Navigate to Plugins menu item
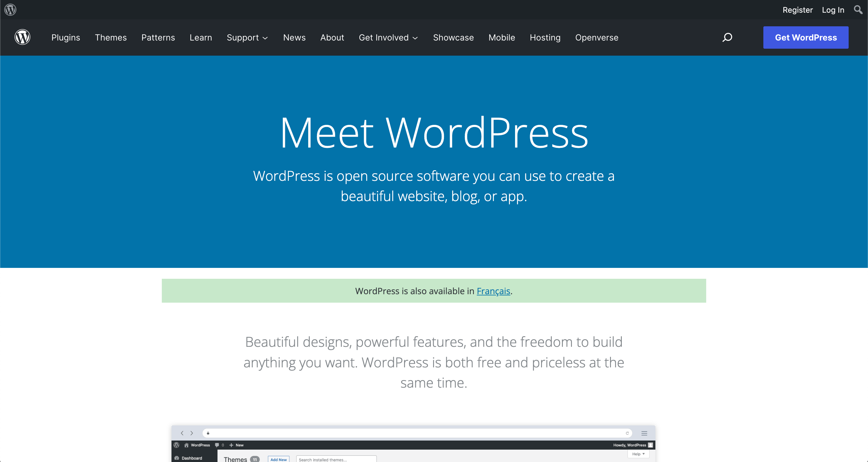This screenshot has width=868, height=462. click(65, 37)
